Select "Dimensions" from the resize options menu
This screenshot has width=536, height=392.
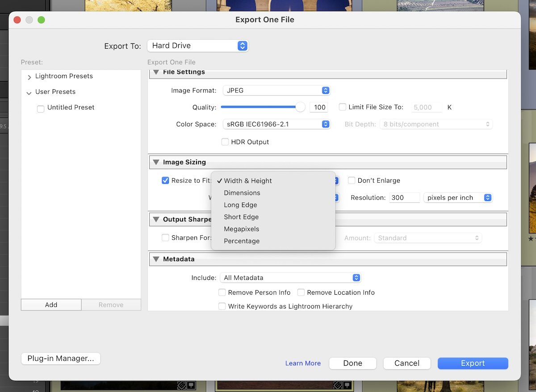click(242, 192)
